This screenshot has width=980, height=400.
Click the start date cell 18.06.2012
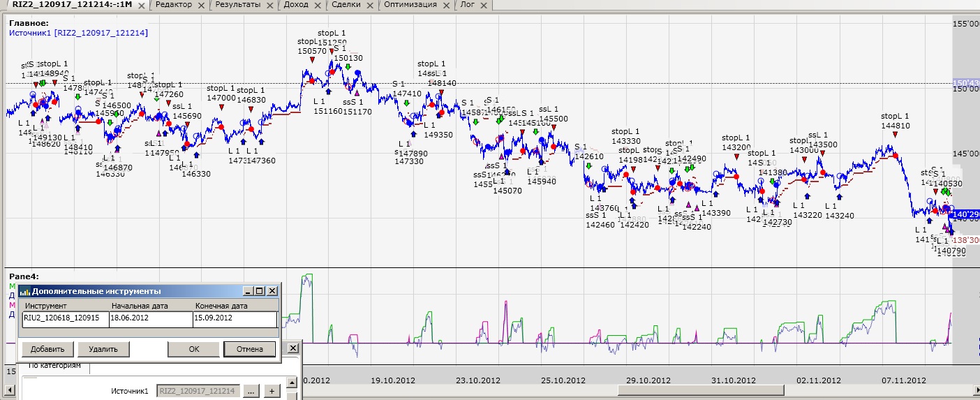(x=150, y=318)
